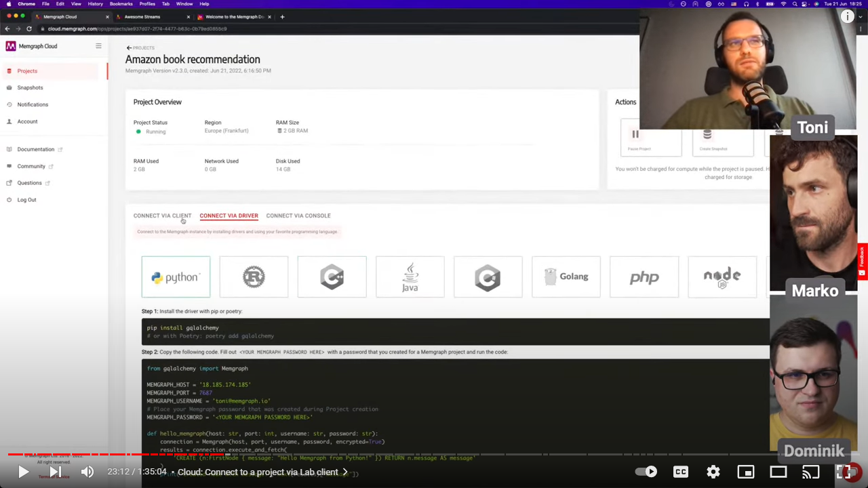868x488 pixels.
Task: Select the Python driver tile
Action: click(x=176, y=277)
